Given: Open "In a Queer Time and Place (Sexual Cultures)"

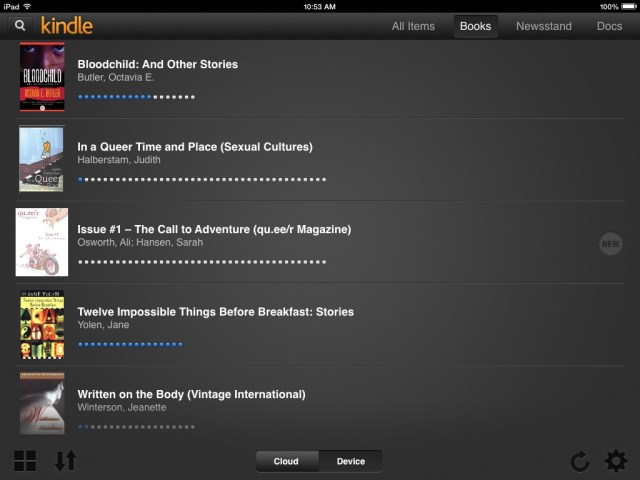Looking at the screenshot, I should tap(195, 147).
